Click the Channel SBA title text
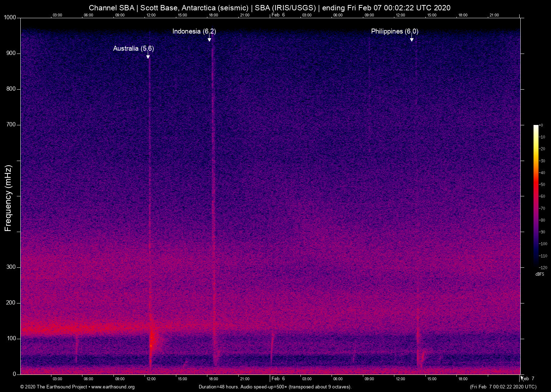 point(111,7)
